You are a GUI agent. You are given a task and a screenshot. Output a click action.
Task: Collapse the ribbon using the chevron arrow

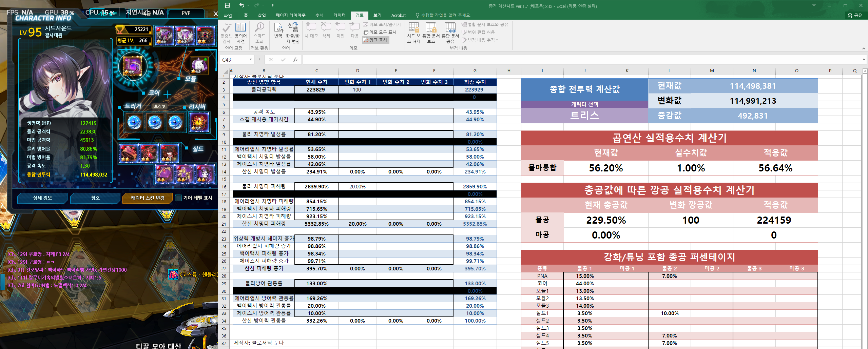pyautogui.click(x=863, y=48)
